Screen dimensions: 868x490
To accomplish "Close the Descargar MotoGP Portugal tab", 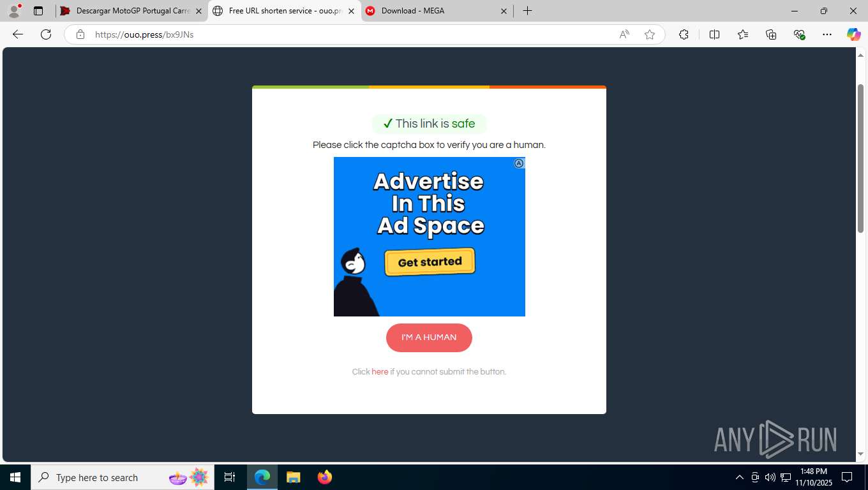I will point(198,11).
